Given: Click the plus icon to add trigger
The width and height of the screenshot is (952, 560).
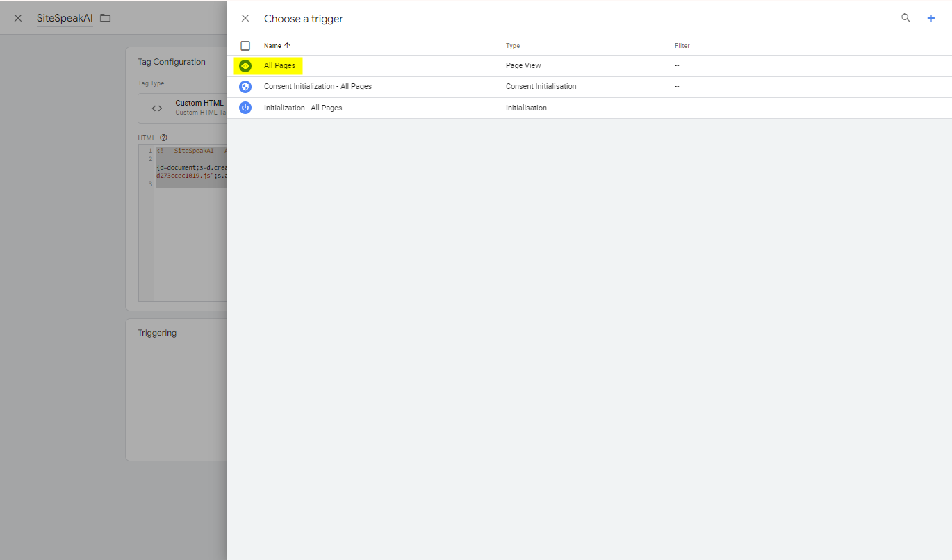Looking at the screenshot, I should click(931, 18).
